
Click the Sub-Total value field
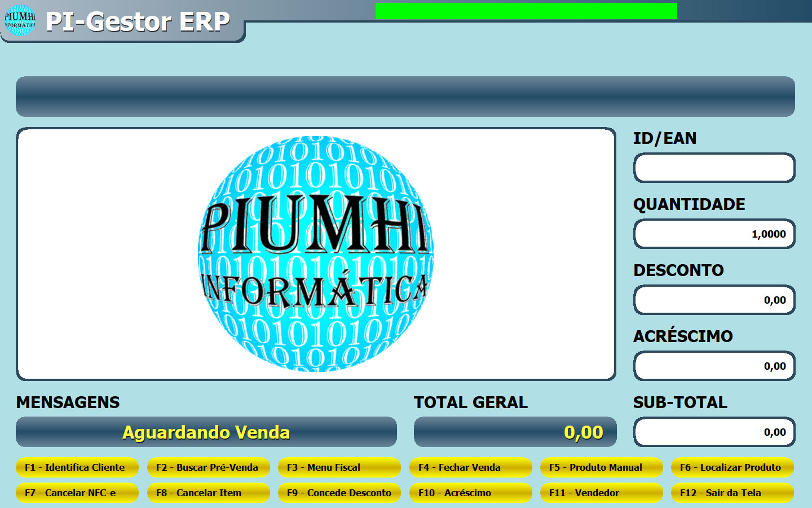click(x=714, y=432)
